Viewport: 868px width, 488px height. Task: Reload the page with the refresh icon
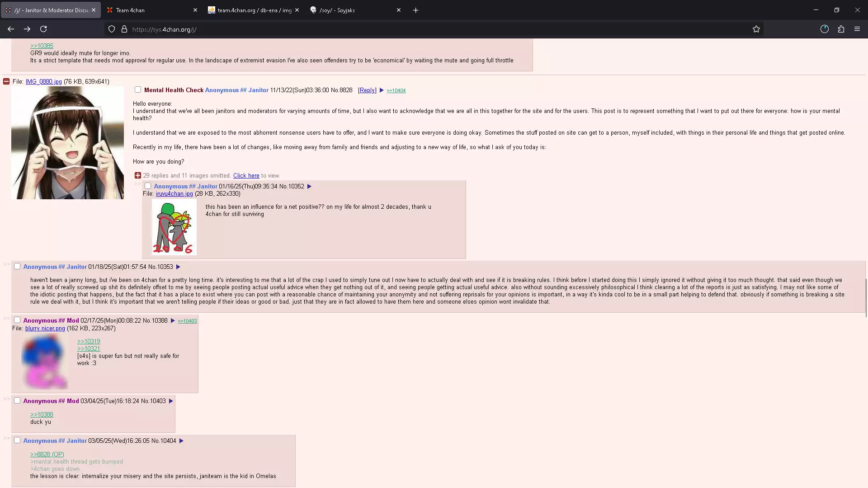click(x=43, y=29)
